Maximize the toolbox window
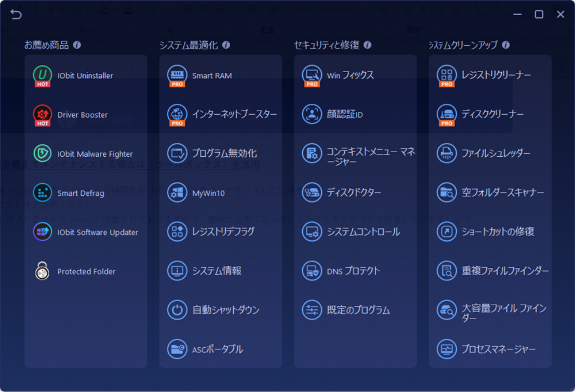575x392 pixels. pos(539,15)
